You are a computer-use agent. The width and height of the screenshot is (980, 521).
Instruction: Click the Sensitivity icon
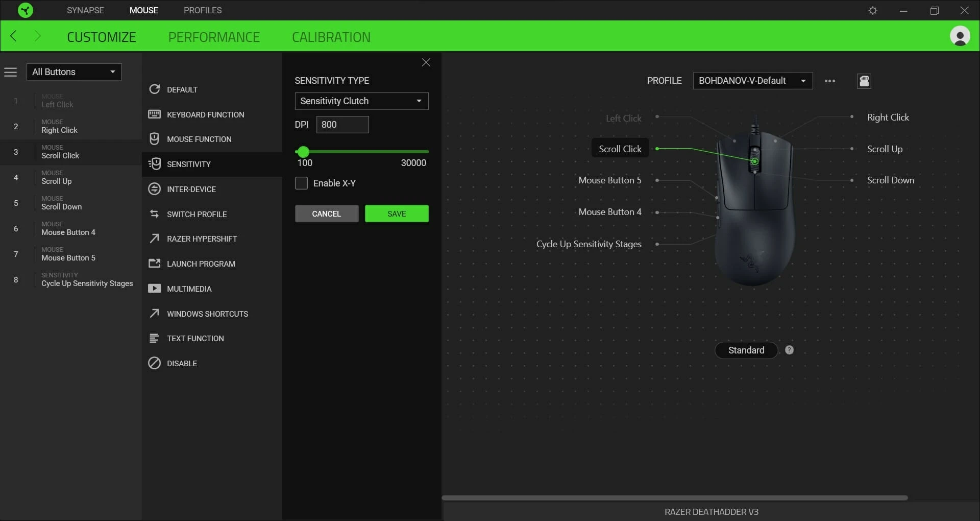[x=154, y=164]
